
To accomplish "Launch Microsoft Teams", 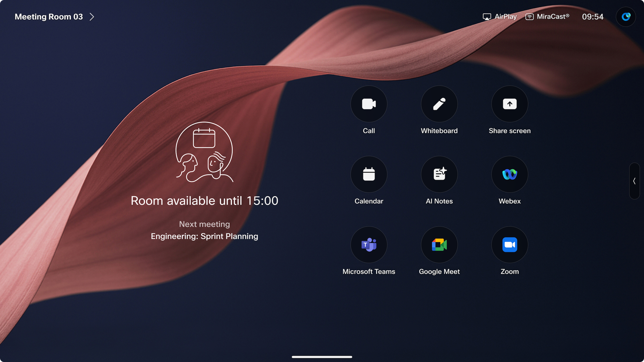I will (x=369, y=245).
